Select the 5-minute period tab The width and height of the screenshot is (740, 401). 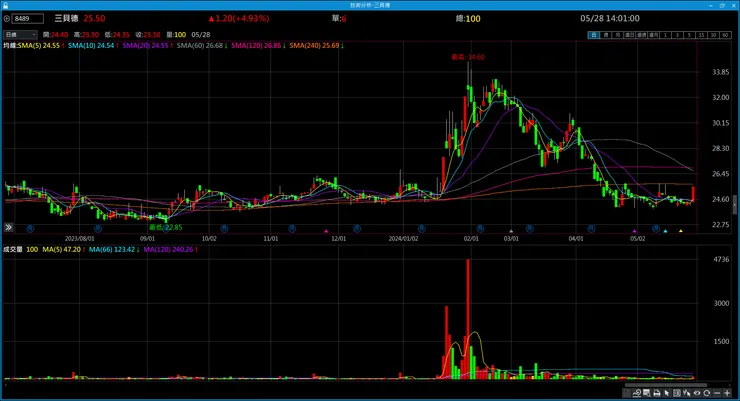pos(689,35)
